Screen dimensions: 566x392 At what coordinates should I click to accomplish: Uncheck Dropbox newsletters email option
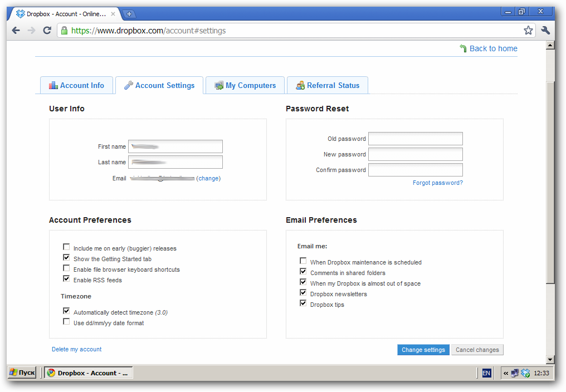pos(303,292)
